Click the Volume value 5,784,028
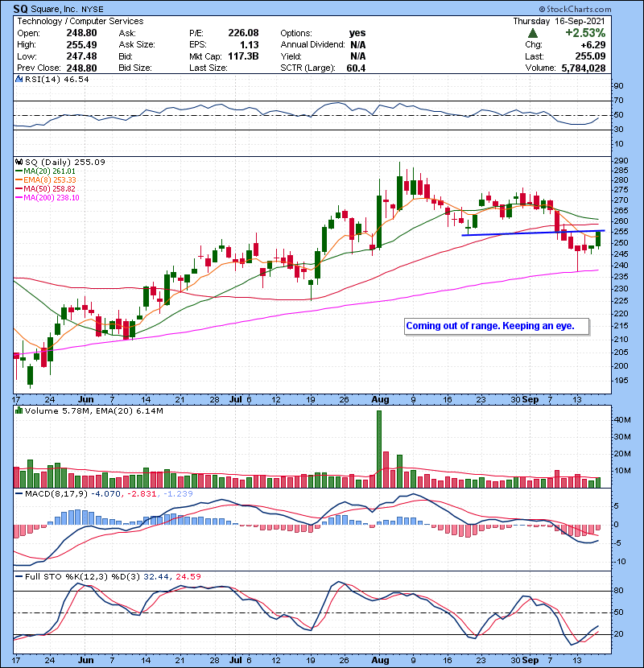The height and width of the screenshot is (668, 644). coord(584,68)
